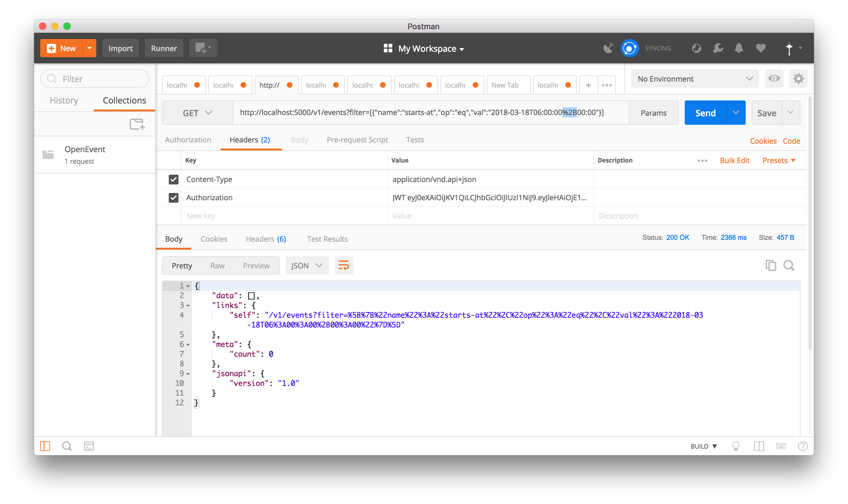
Task: Switch to request Authorization tab
Action: coord(188,140)
